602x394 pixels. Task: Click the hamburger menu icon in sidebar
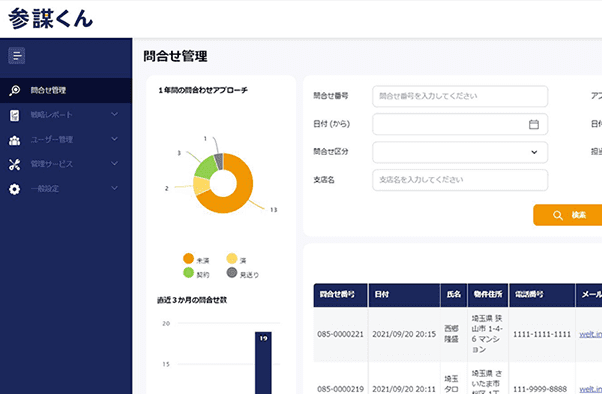coord(17,56)
